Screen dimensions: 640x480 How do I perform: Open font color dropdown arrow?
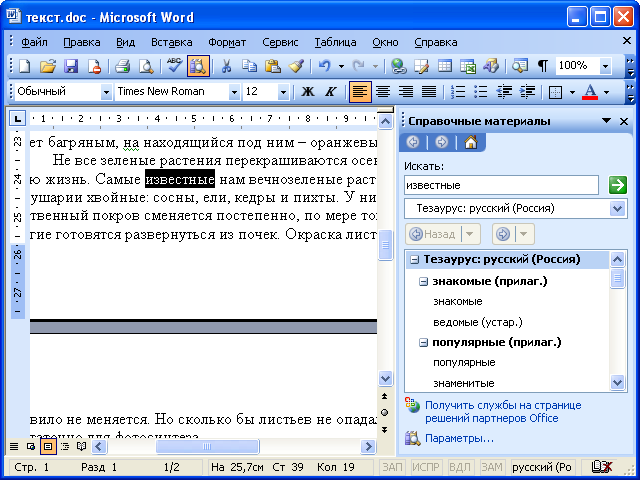607,92
